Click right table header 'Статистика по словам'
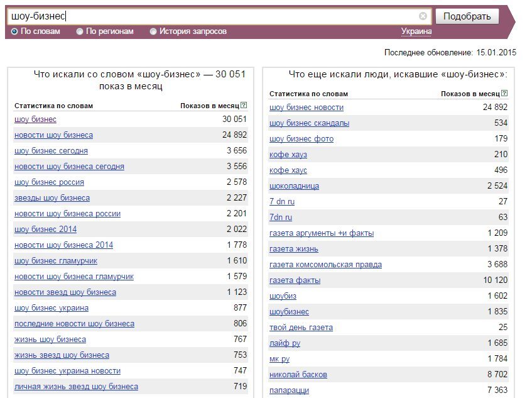This screenshot has height=398, width=532. 309,94
